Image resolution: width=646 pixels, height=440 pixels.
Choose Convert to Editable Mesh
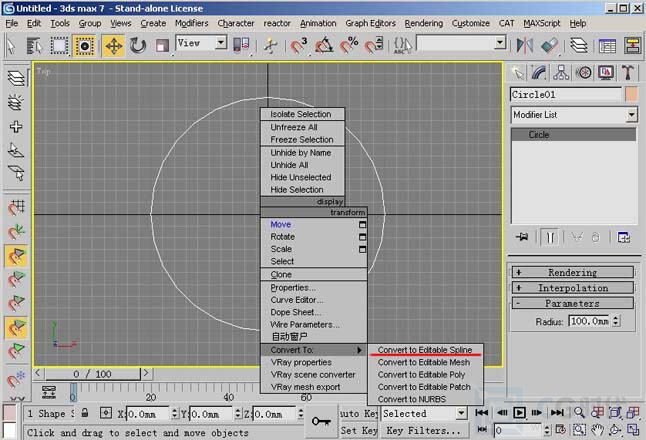[x=424, y=362]
